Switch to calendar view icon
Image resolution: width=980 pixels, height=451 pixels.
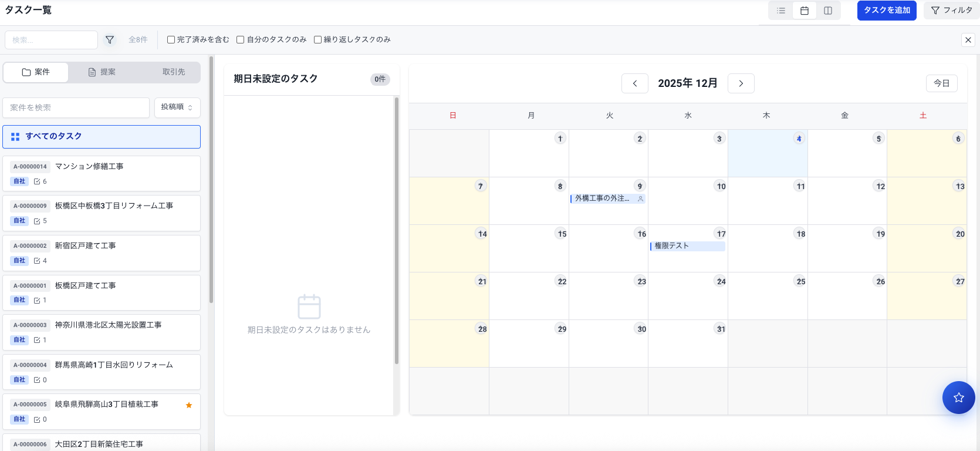click(x=805, y=11)
